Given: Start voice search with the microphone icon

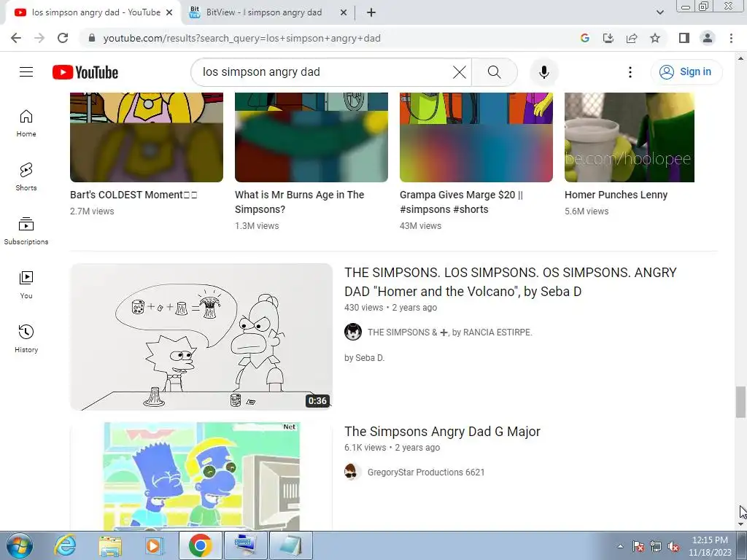Looking at the screenshot, I should [x=544, y=72].
